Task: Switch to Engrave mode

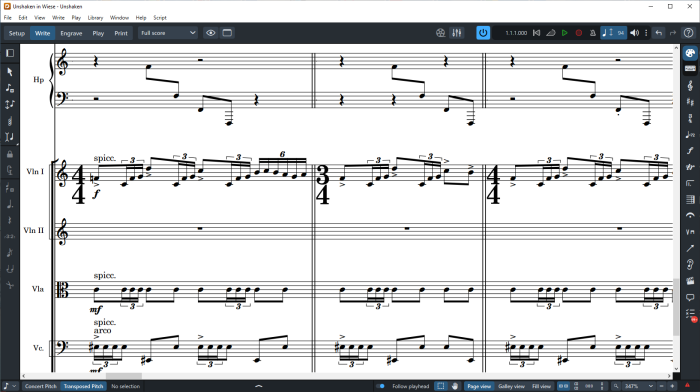Action: pos(71,33)
